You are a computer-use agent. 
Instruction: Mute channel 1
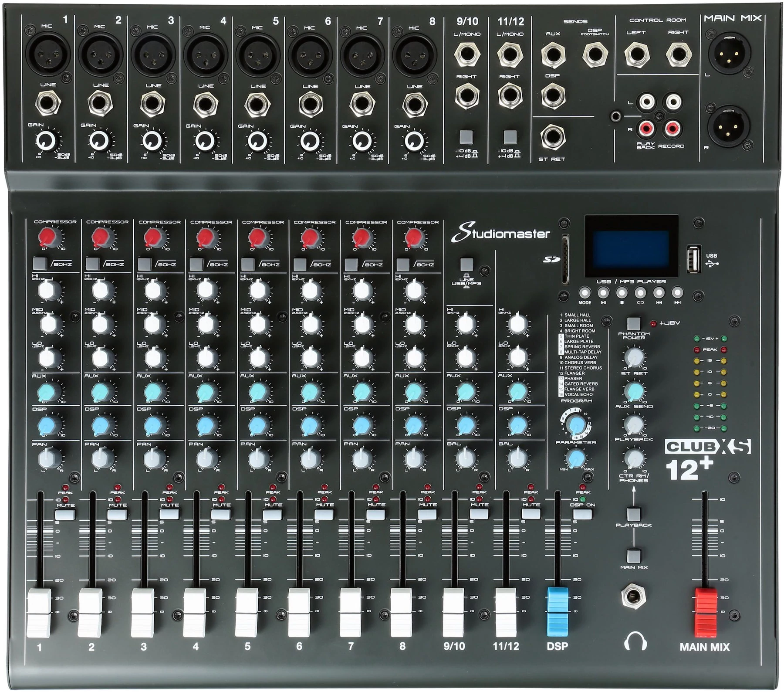point(65,515)
